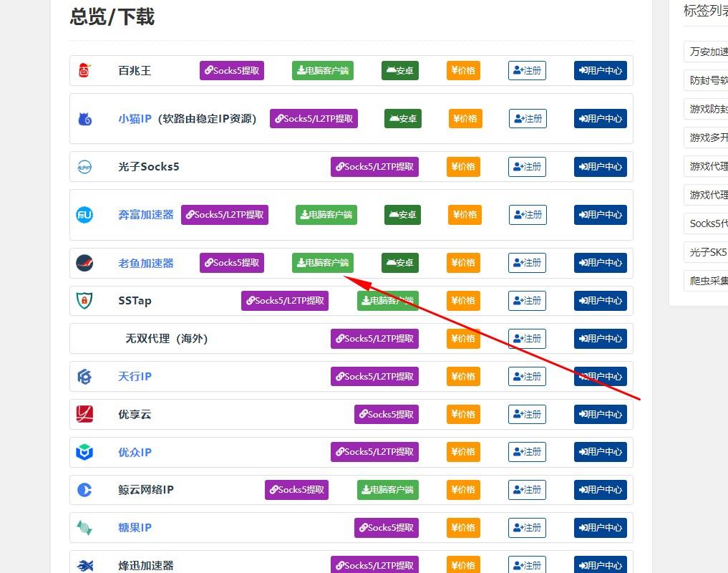The width and height of the screenshot is (728, 573).
Task: Click 注册 in the 糖果IP row
Action: tap(527, 528)
